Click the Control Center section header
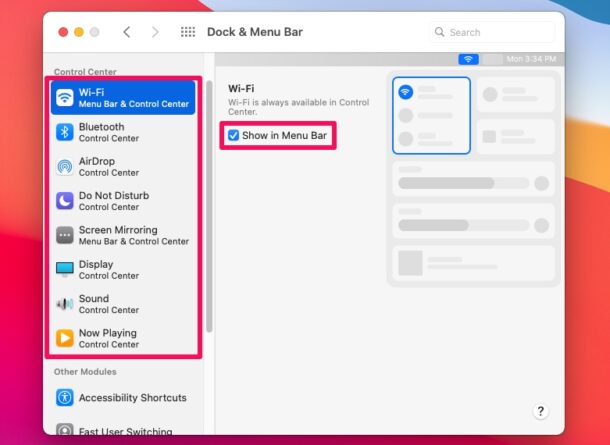Screen dimensions: 610x445 tap(85, 72)
